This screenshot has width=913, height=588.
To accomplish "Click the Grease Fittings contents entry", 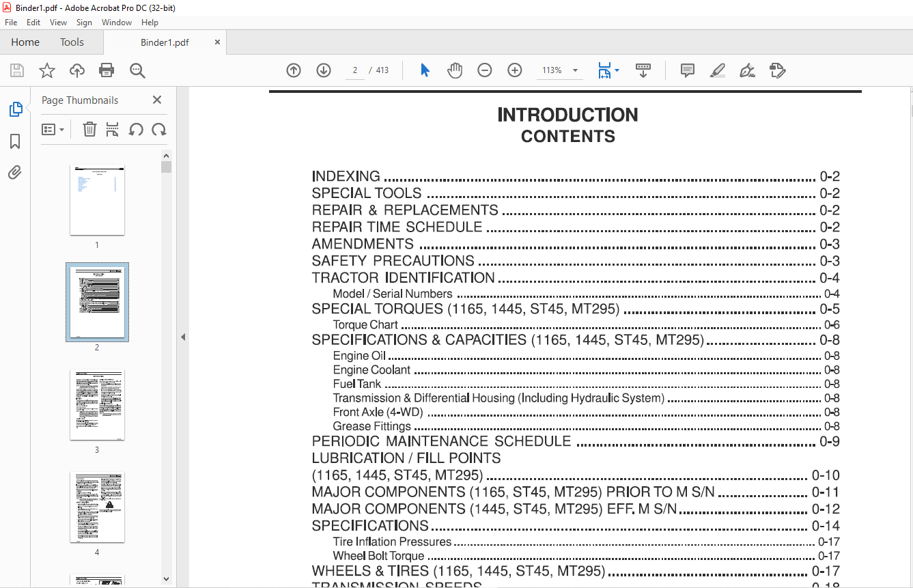I will 586,426.
